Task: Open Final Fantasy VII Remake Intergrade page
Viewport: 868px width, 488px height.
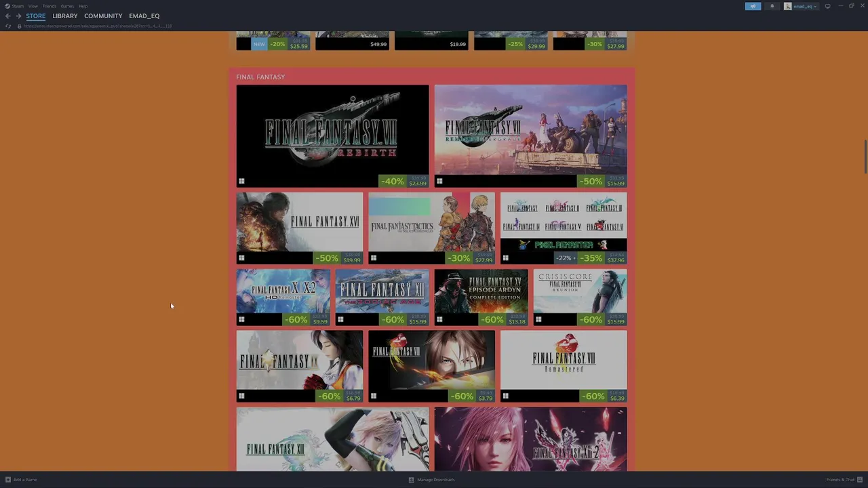Action: point(530,136)
